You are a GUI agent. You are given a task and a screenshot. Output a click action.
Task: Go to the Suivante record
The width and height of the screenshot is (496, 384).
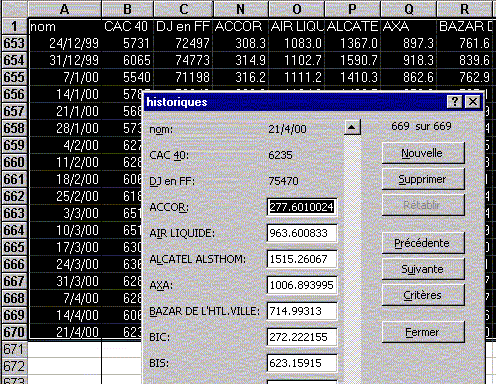point(423,269)
